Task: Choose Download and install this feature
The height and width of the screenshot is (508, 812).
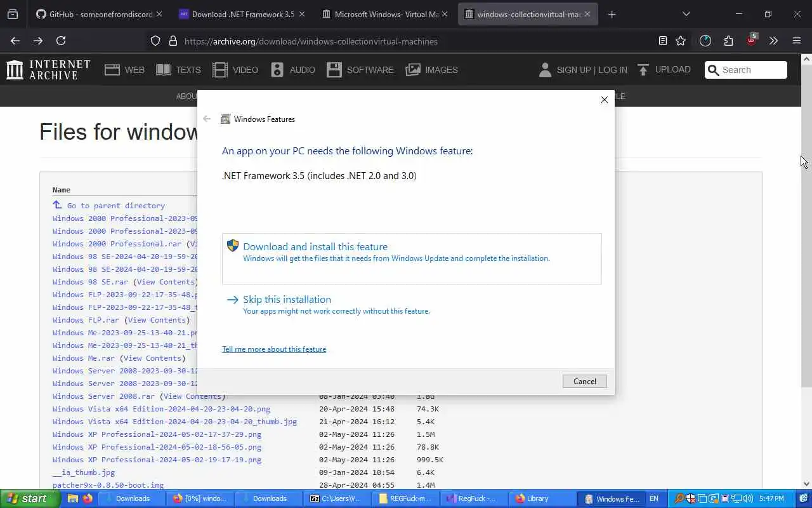Action: click(x=412, y=258)
